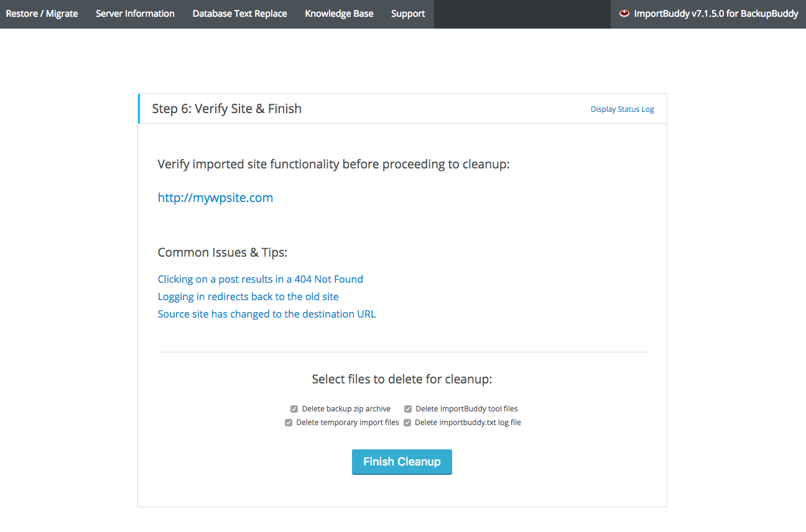The width and height of the screenshot is (806, 532).
Task: Click the Select files to delete for cleanup label
Action: 402,379
